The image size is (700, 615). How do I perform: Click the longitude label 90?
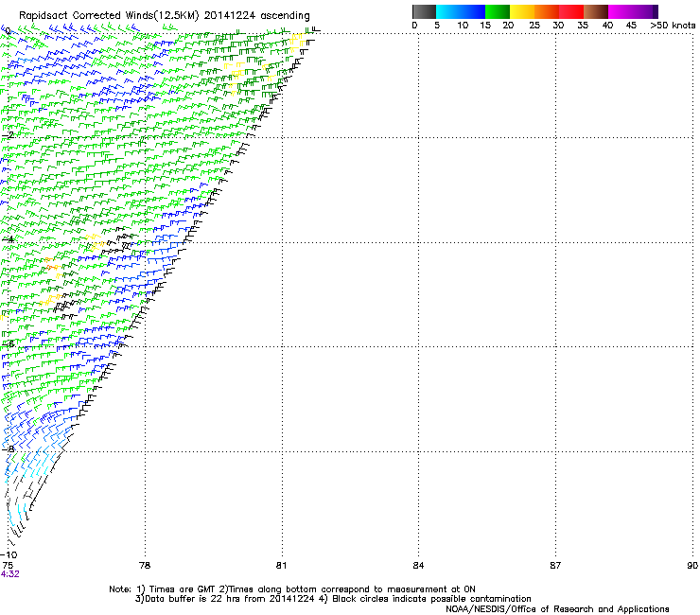pyautogui.click(x=692, y=566)
